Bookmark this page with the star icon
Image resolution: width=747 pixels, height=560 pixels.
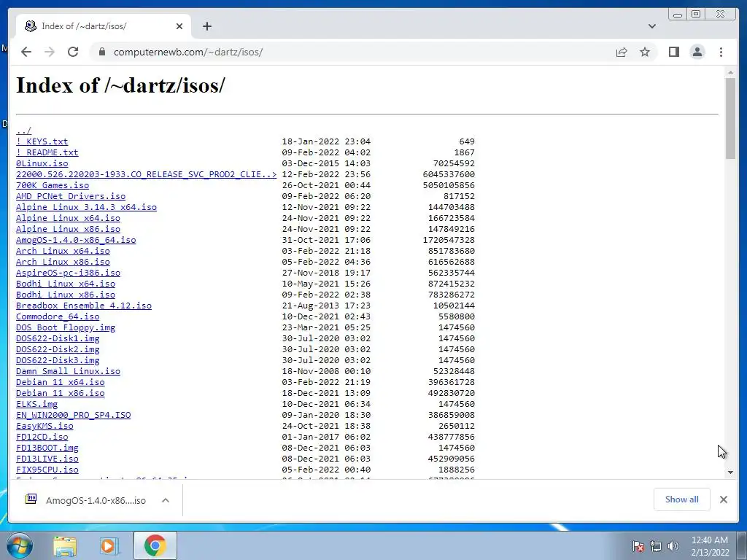tap(645, 52)
